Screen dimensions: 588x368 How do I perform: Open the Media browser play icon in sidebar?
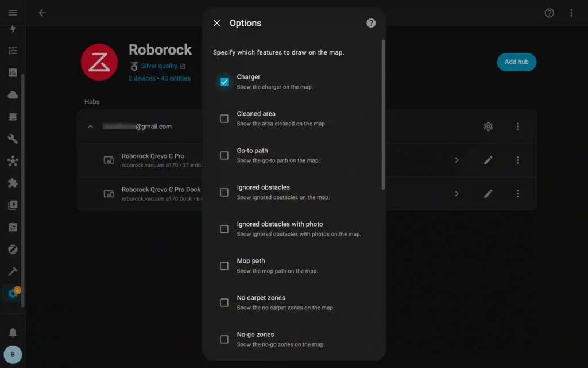[x=13, y=205]
